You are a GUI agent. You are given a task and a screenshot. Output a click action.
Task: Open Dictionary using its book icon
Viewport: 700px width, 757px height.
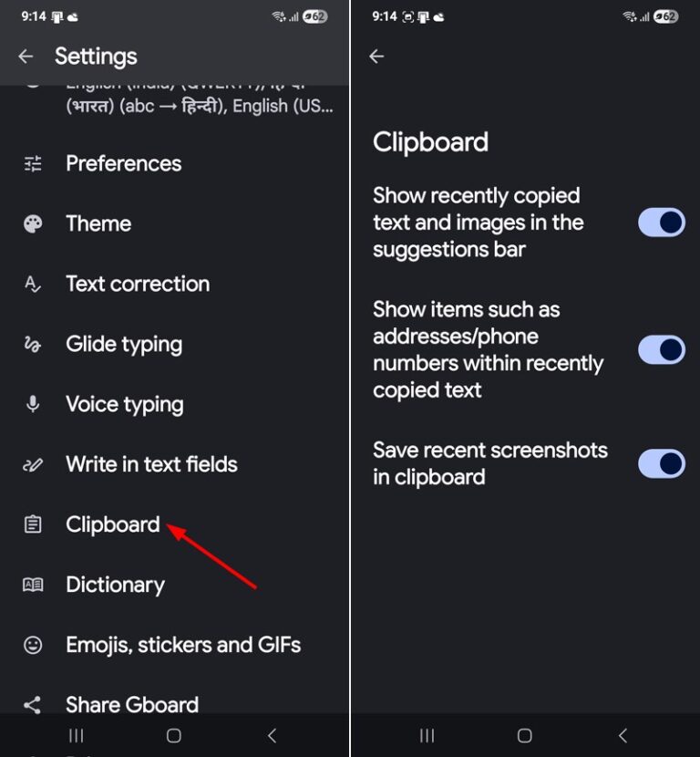coord(32,585)
